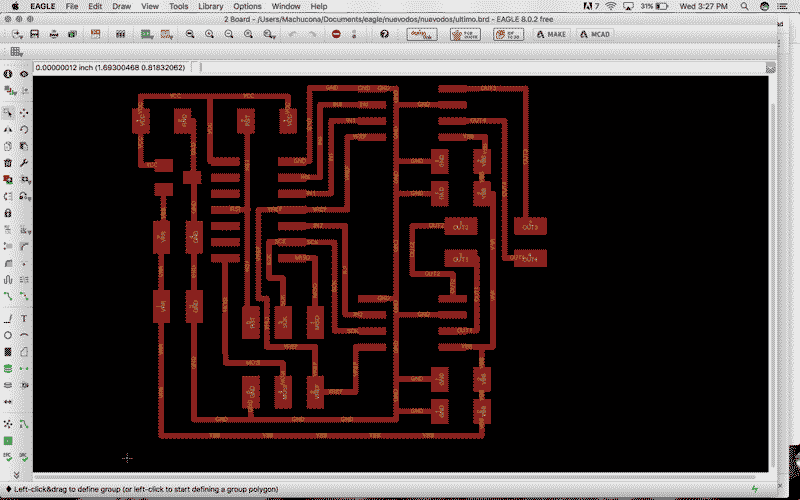Open zoom select tool dropdown

[269, 34]
